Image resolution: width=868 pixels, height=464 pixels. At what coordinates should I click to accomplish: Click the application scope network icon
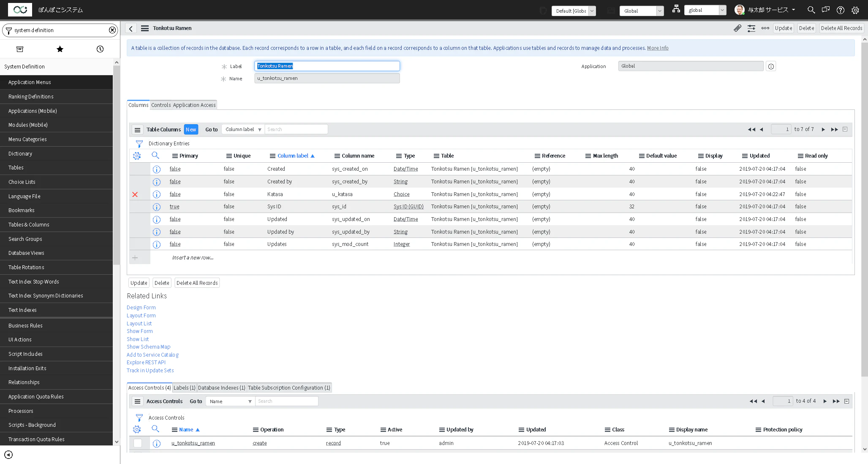tap(676, 9)
